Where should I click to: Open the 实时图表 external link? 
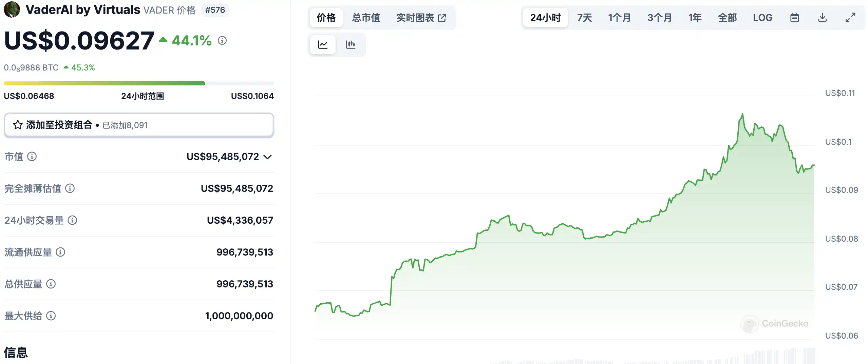[x=421, y=18]
